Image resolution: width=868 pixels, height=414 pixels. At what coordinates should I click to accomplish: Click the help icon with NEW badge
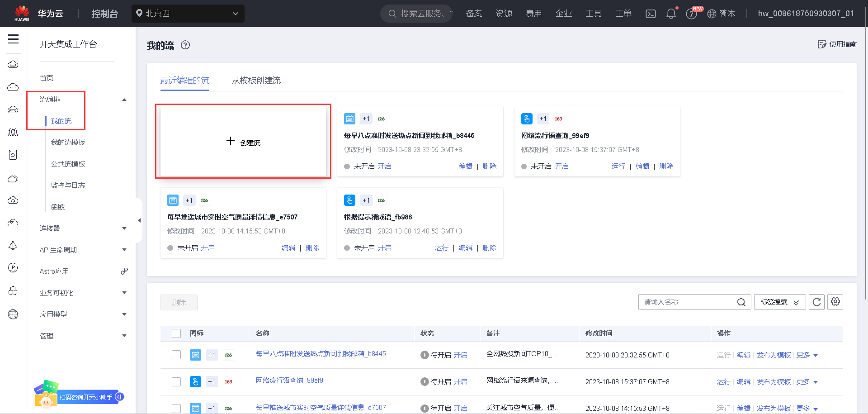click(x=691, y=14)
